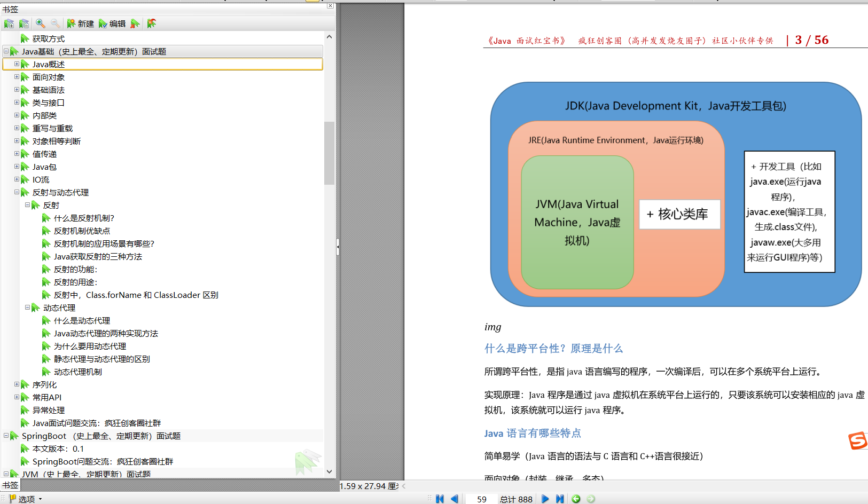Open the 为什么要用动态代理 bookmark

(x=90, y=346)
